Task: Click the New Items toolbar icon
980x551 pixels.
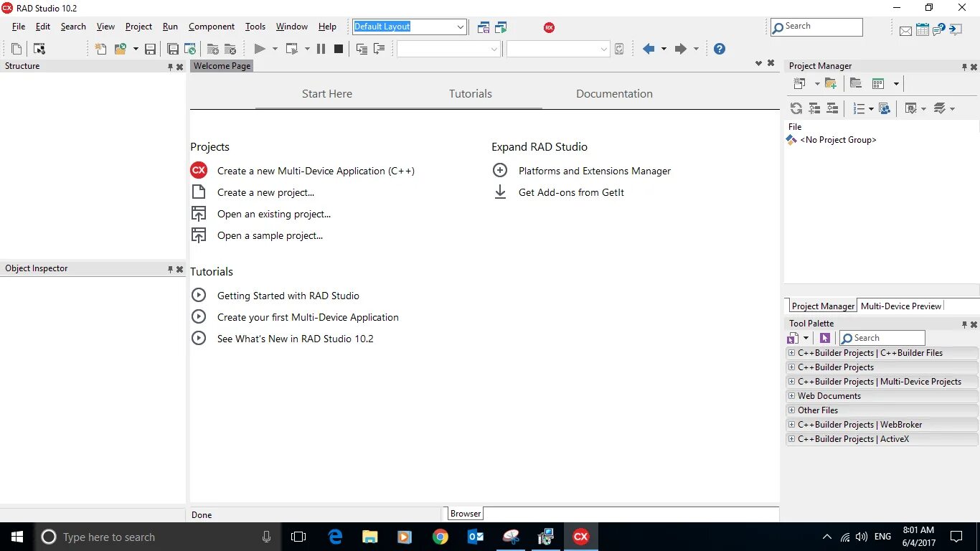Action: (101, 49)
